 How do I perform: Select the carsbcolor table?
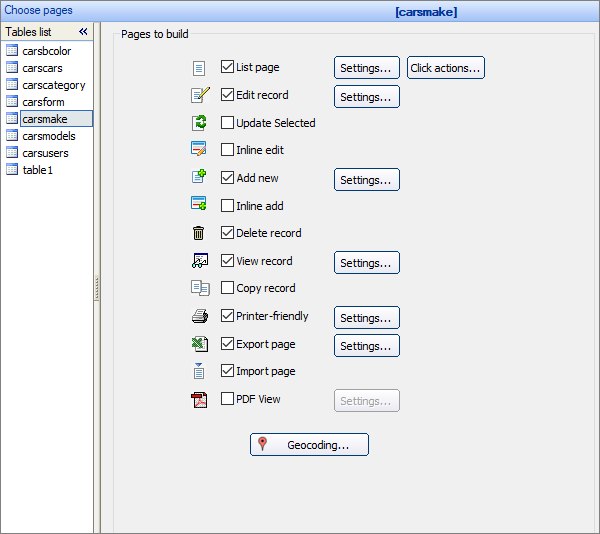click(x=47, y=51)
